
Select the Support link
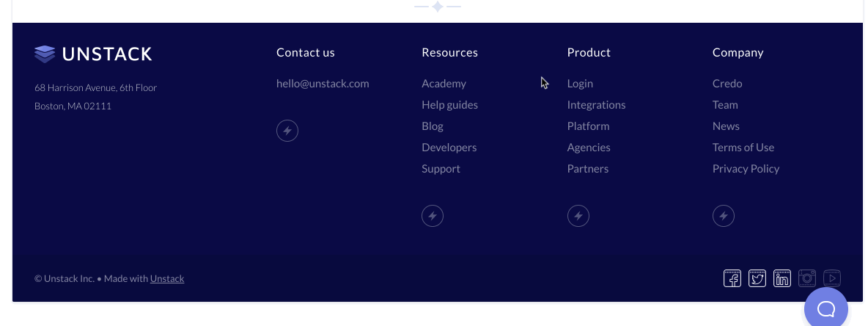(x=441, y=169)
